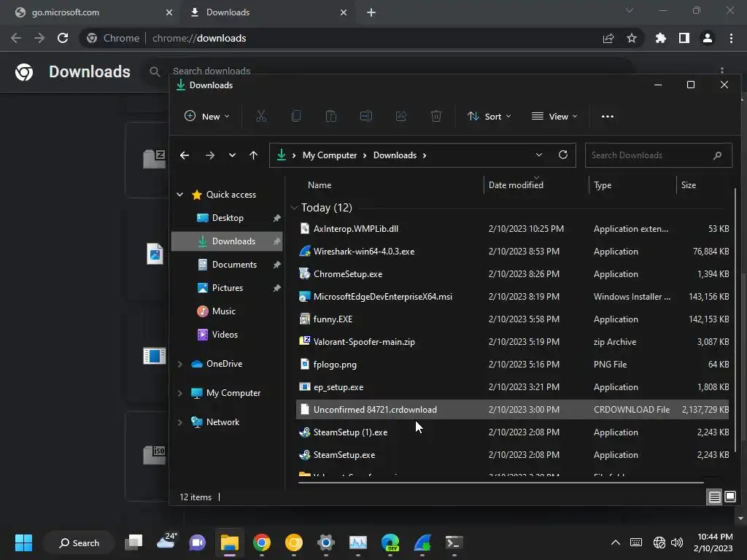Expand address bar history dropdown
Screen dimensions: 747x560
pyautogui.click(x=539, y=155)
